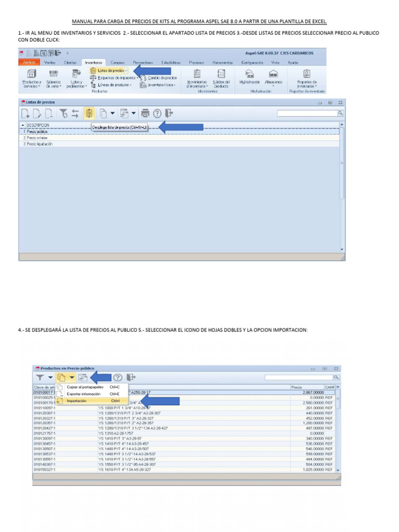
Task: Click the magnifier icon in Listas de precios
Action: click(340, 113)
